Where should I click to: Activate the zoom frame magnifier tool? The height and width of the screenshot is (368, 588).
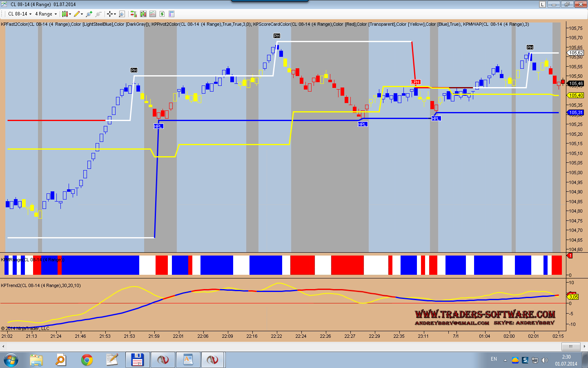click(x=122, y=14)
